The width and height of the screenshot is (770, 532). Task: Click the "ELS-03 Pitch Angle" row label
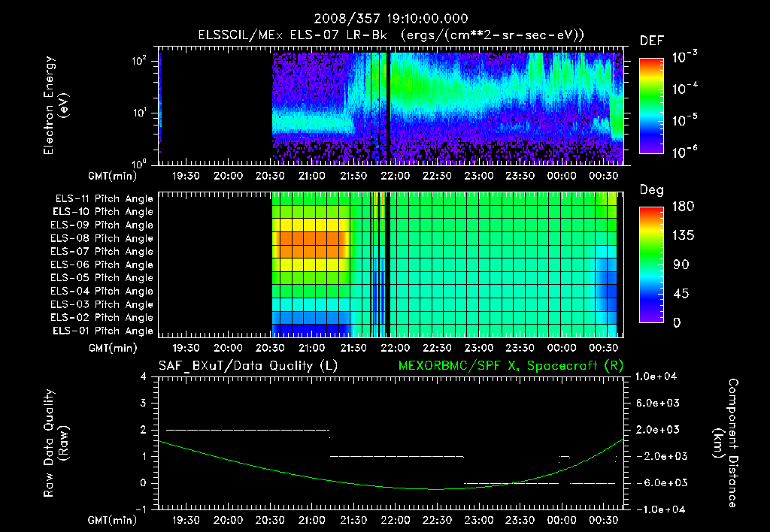tap(102, 305)
